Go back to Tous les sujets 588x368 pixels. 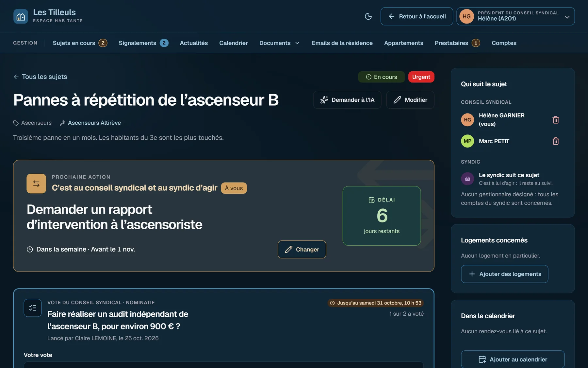pyautogui.click(x=40, y=77)
